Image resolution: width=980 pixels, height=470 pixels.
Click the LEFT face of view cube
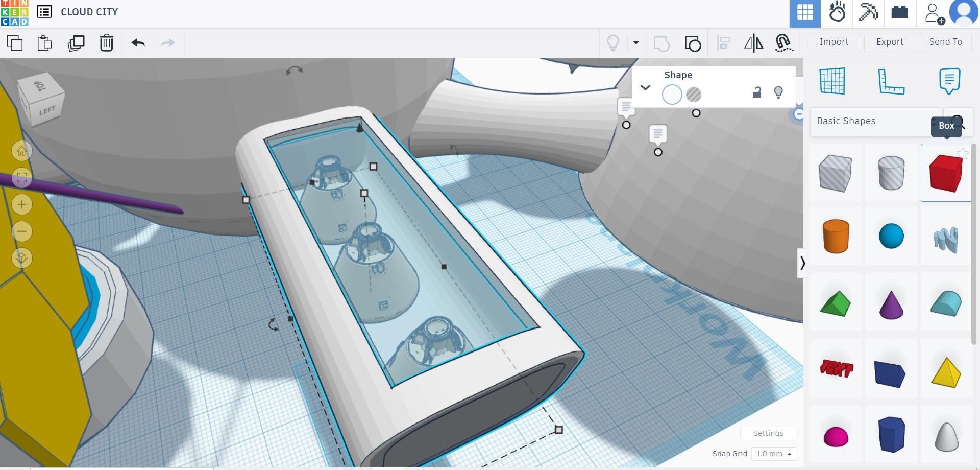pos(48,110)
